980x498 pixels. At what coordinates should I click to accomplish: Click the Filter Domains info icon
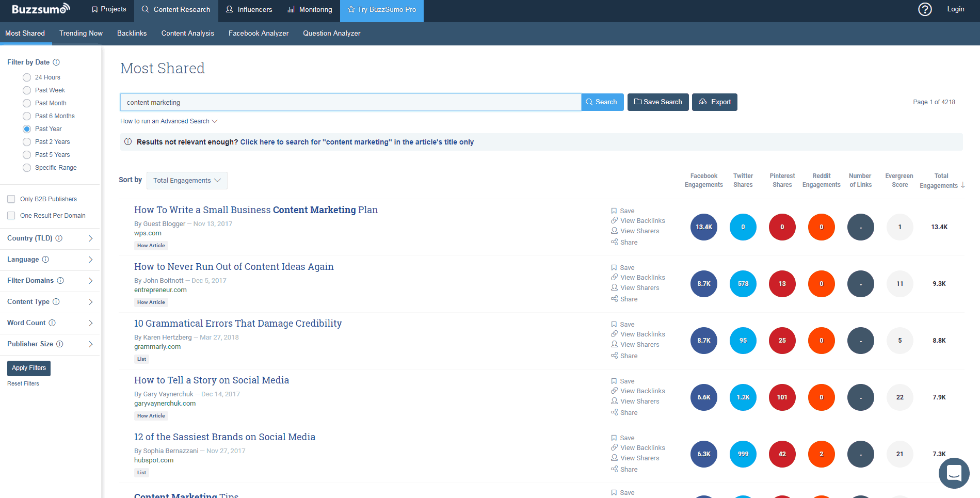pyautogui.click(x=60, y=280)
